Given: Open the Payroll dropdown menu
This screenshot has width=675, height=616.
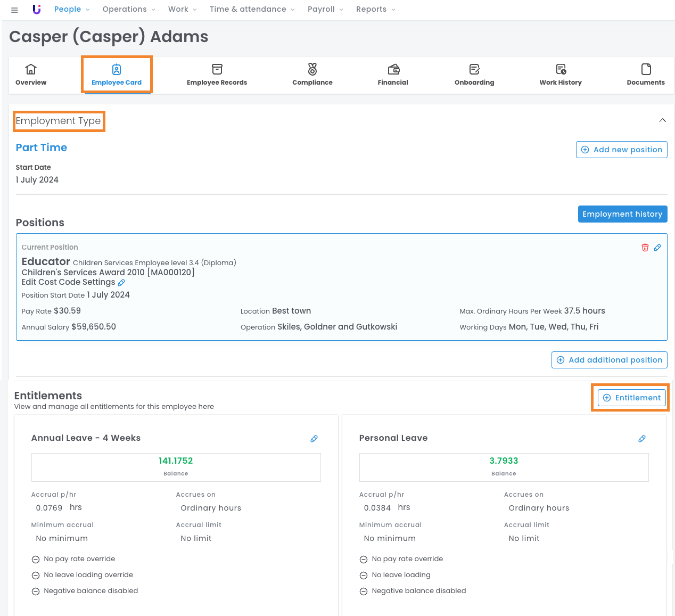Looking at the screenshot, I should coord(325,10).
